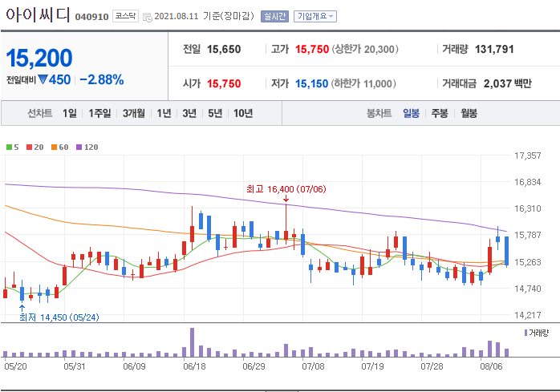
Task: Click the 코스닥 market badge
Action: pos(125,16)
